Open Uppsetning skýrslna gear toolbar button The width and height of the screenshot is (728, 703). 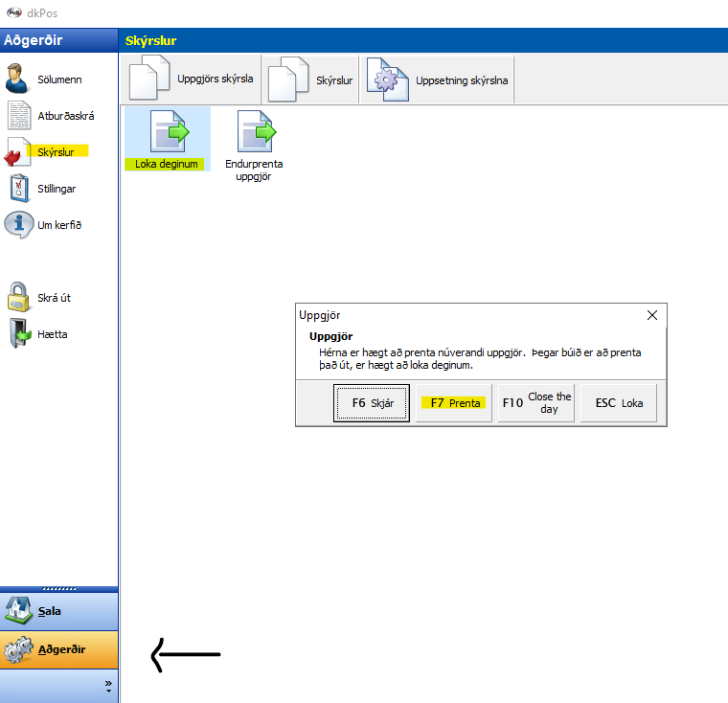point(440,80)
